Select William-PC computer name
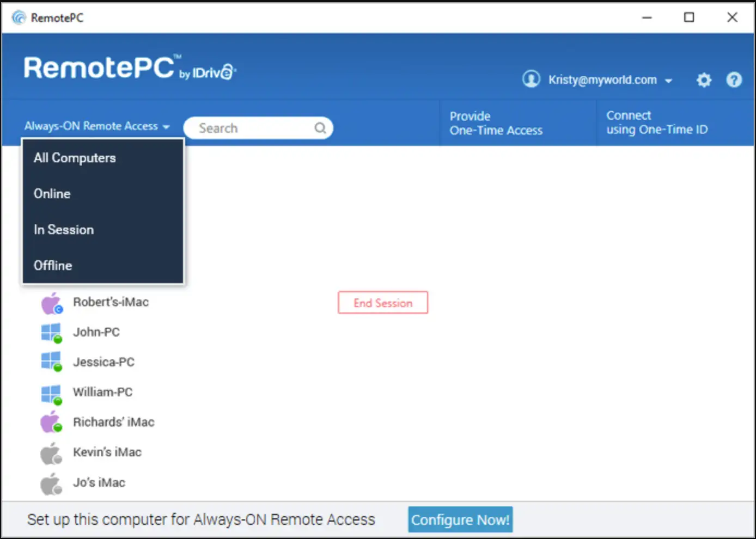 point(103,392)
